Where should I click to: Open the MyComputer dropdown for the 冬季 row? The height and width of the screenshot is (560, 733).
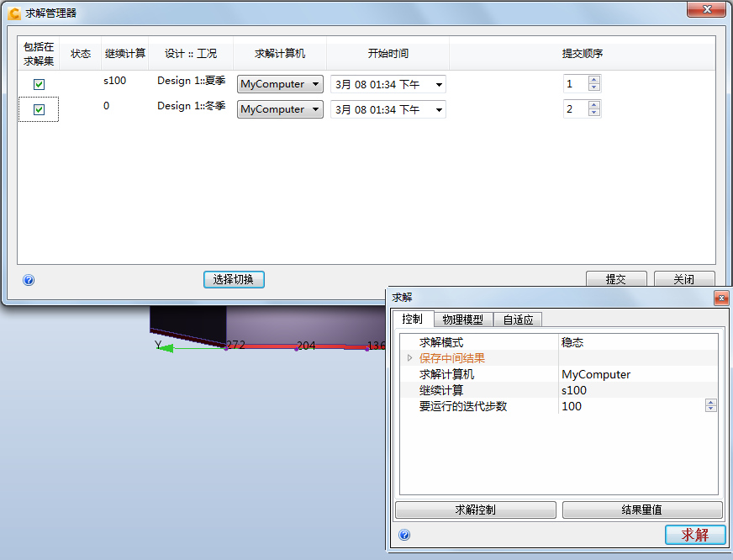point(279,109)
